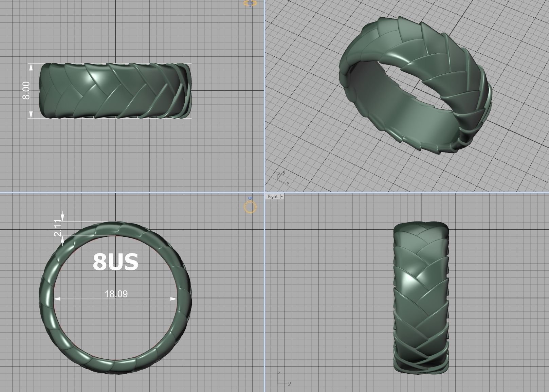Select the horizontal ring band in the top-left viewport
The image size is (549, 392).
click(115, 91)
